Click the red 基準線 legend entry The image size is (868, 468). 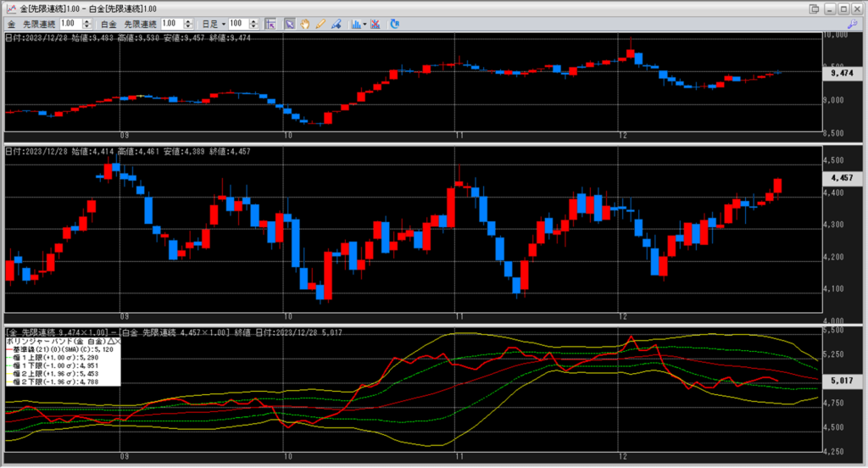tap(51, 348)
